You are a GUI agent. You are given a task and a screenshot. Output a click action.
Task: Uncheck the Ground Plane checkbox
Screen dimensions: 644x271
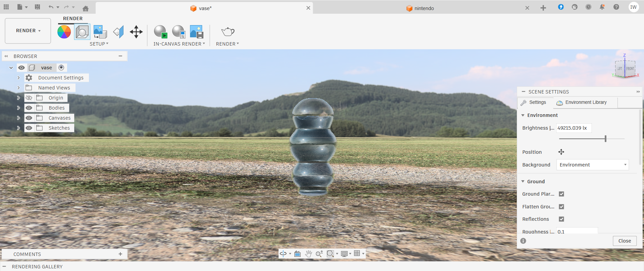tap(561, 194)
